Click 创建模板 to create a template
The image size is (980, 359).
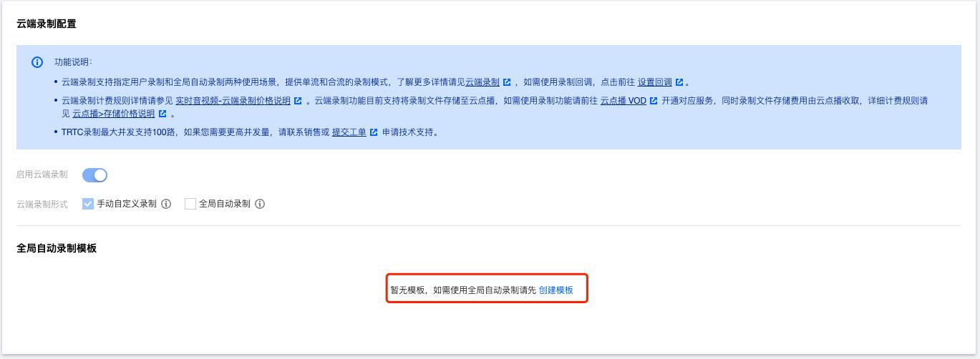pyautogui.click(x=556, y=290)
